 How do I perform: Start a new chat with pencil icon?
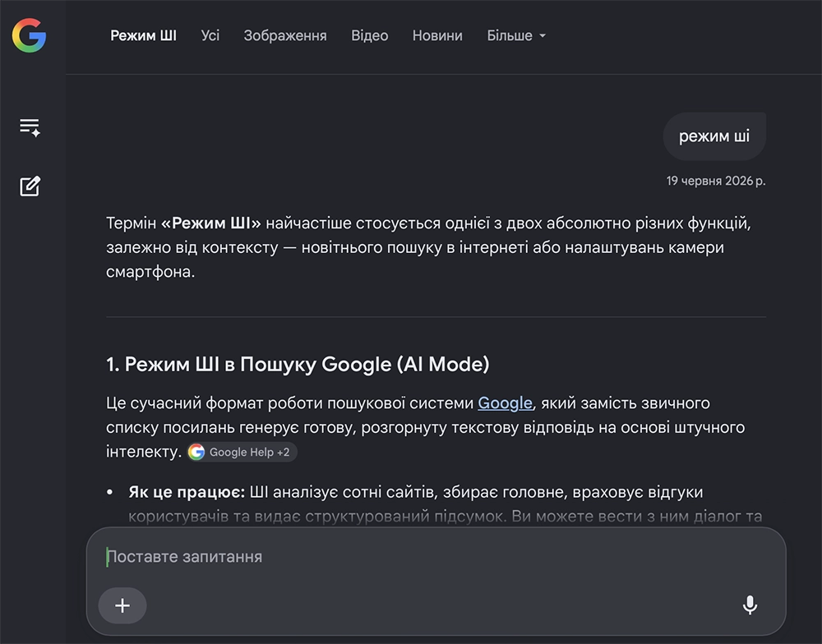30,186
